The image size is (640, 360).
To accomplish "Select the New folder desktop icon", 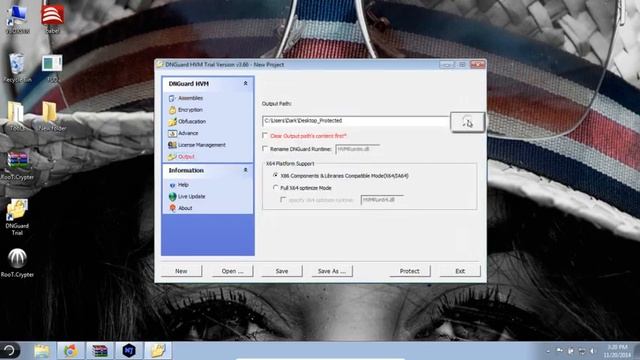I will point(51,116).
